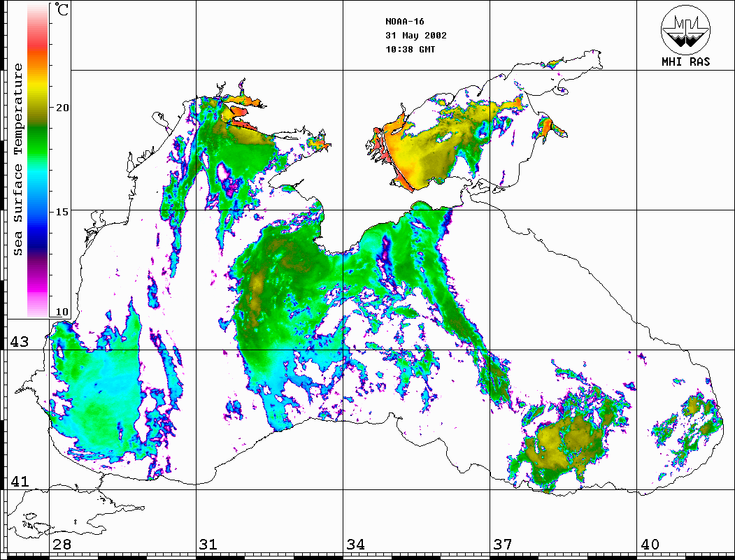Click the temperature color scale bar
The height and width of the screenshot is (560, 735).
(x=38, y=160)
